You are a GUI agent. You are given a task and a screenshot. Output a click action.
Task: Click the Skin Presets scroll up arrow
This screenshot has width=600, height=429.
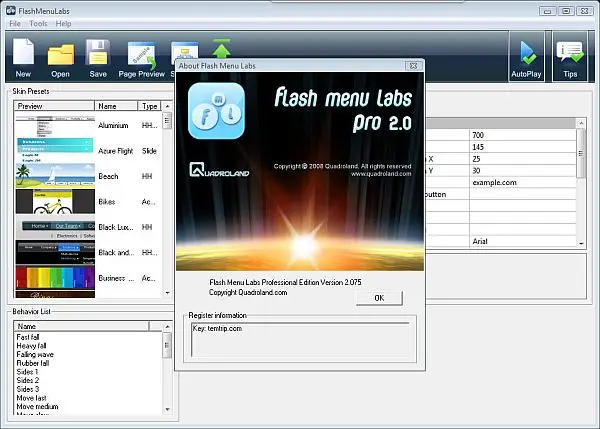pos(167,106)
